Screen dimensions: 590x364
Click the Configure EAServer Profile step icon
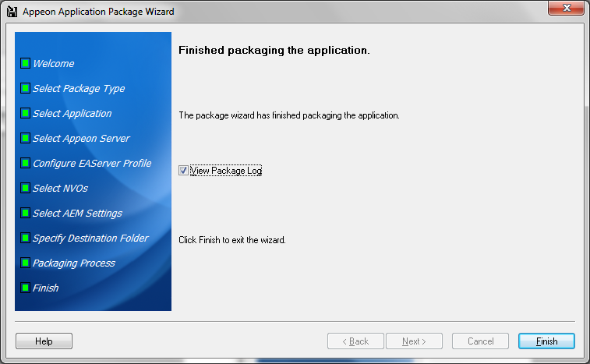(25, 163)
